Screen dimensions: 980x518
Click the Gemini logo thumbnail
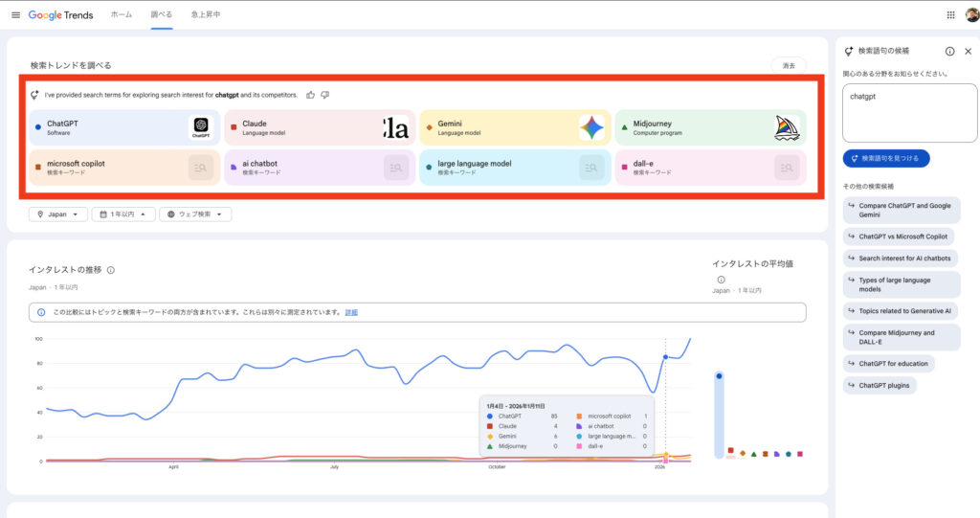(x=591, y=127)
